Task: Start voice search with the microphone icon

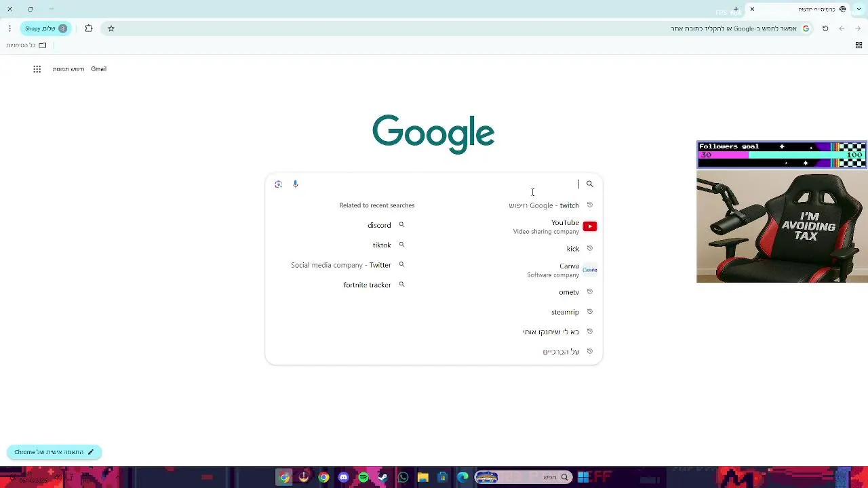Action: (296, 184)
